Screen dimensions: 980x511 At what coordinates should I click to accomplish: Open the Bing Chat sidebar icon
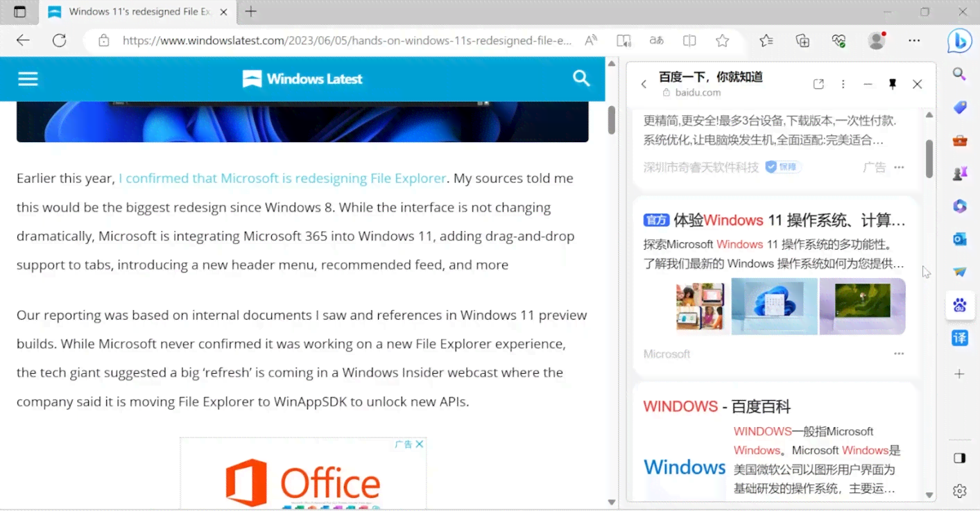[960, 42]
